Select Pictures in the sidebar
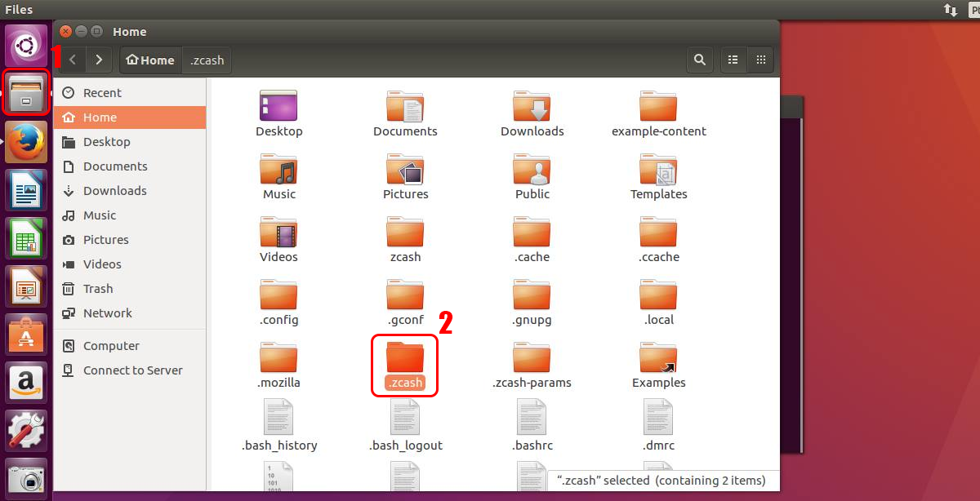The image size is (980, 501). [x=130, y=240]
